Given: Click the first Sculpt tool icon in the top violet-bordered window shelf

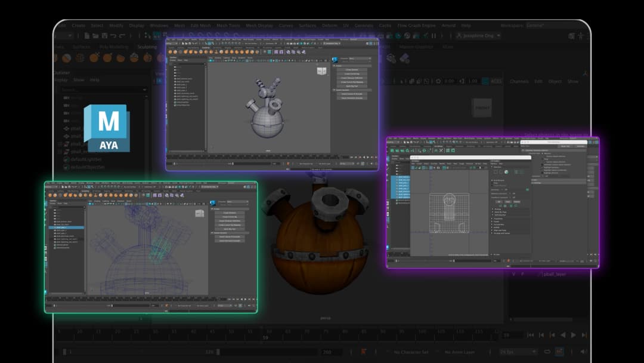Looking at the screenshot, I should point(171,52).
